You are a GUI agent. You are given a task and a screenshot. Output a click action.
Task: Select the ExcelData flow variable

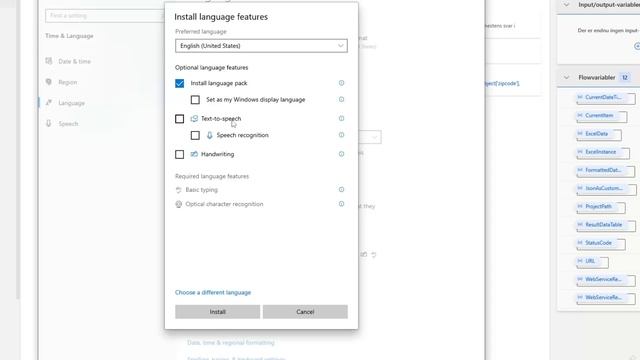point(599,134)
